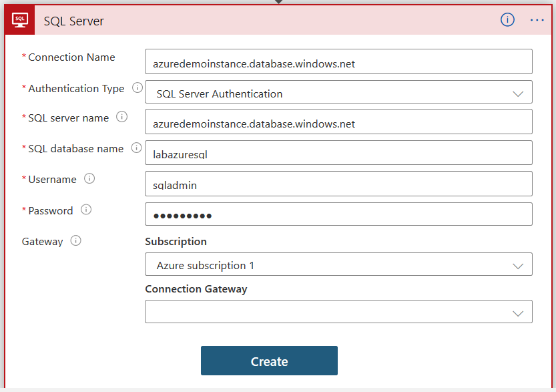
Task: Open the SQL Server info circle in header
Action: click(507, 20)
